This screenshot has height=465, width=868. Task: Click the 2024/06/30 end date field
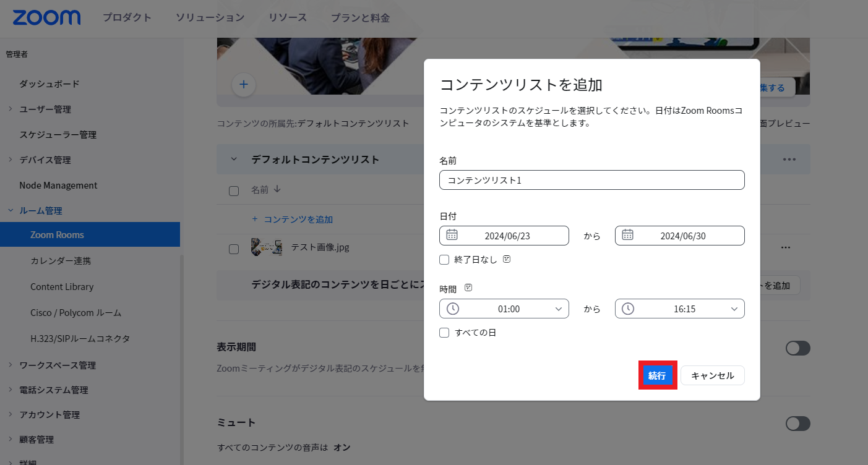[680, 236]
